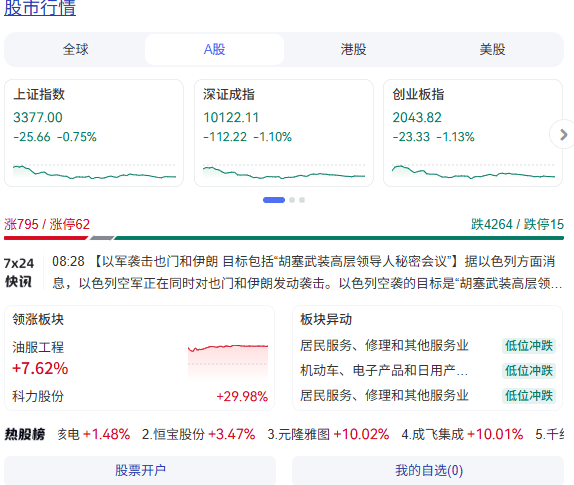This screenshot has width=574, height=485.
Task: View the 上证指数 intraday sparkline chart
Action: 94,171
